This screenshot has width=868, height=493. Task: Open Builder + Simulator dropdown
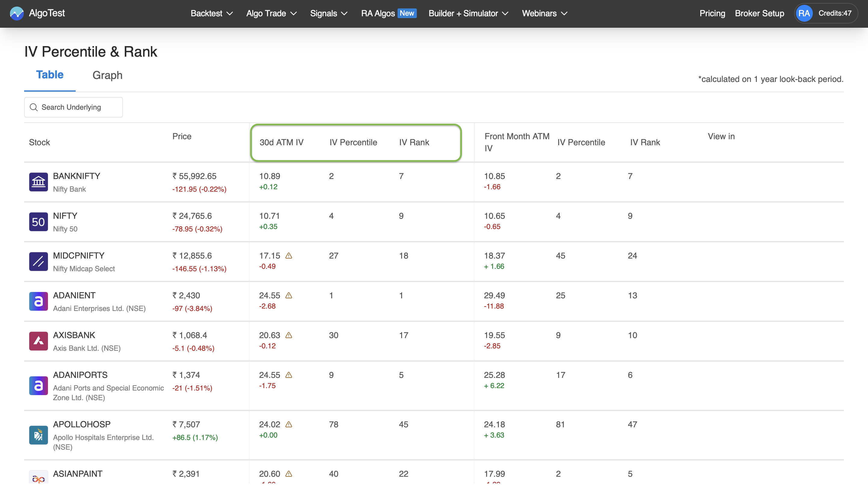[x=469, y=13]
